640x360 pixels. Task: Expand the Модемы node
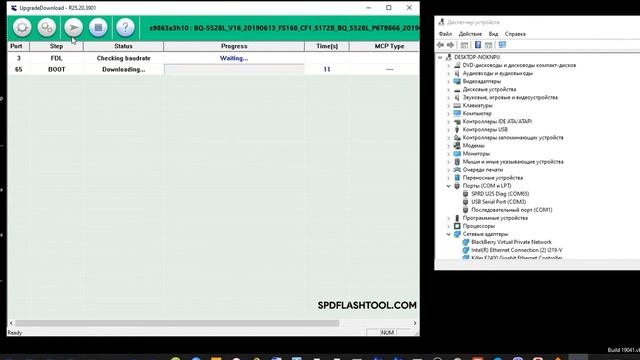pyautogui.click(x=448, y=146)
